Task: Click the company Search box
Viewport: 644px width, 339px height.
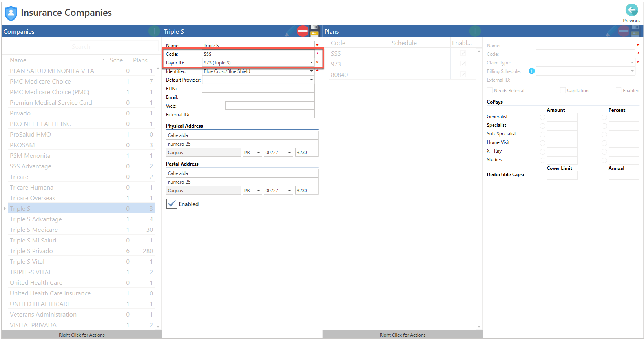Action: [114, 46]
